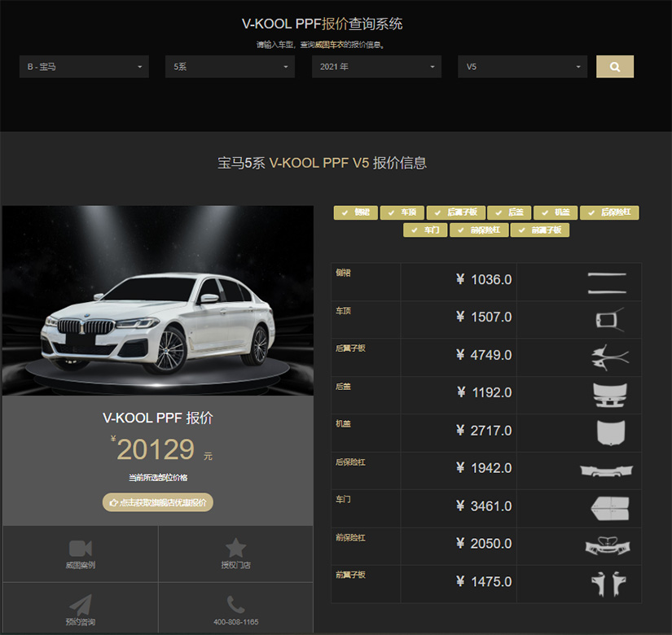
Task: Open the year dropdown showing 2021 年
Action: [376, 67]
